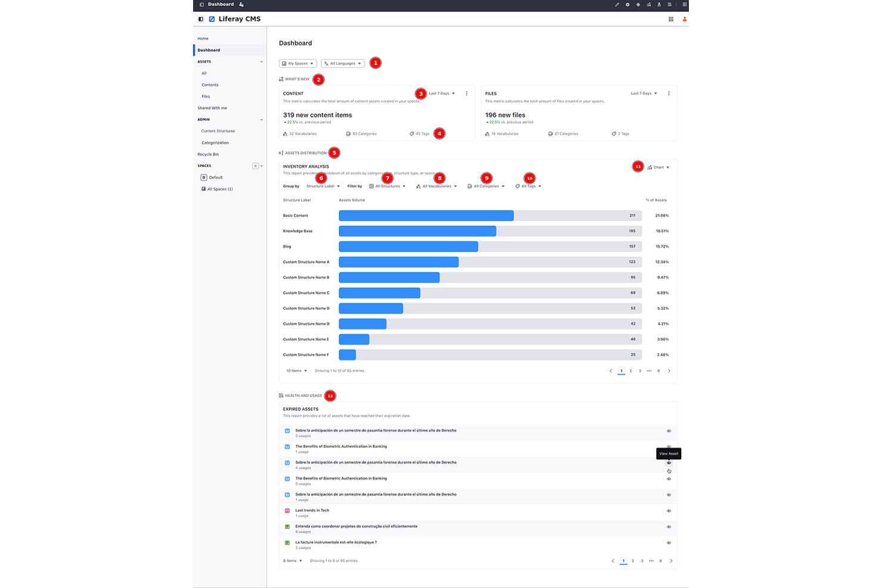Open the Content card Last 7 Days dropdown
Viewport: 882px width, 588px height.
click(442, 94)
